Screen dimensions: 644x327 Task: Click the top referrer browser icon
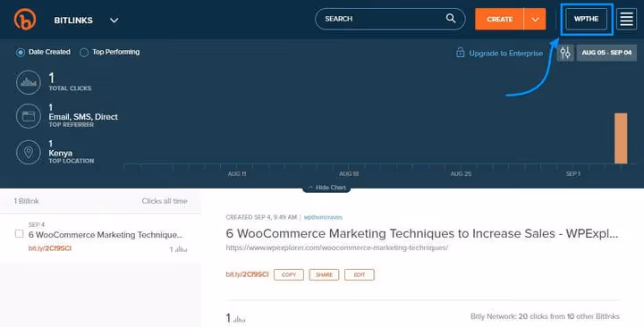(29, 116)
